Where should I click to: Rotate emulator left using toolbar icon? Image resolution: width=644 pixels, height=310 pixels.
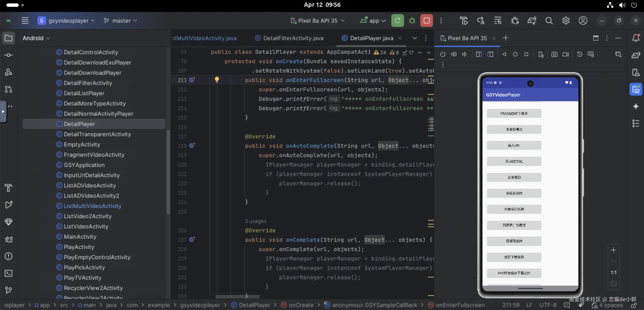479,54
